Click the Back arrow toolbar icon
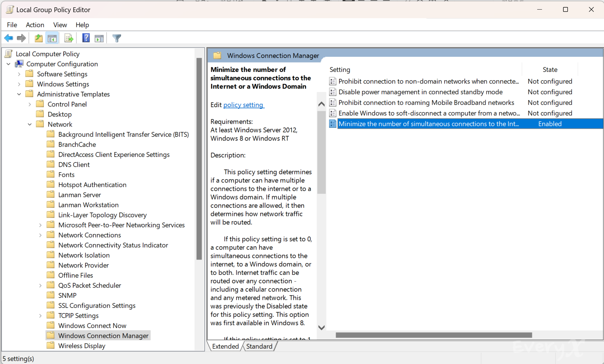 (9, 38)
